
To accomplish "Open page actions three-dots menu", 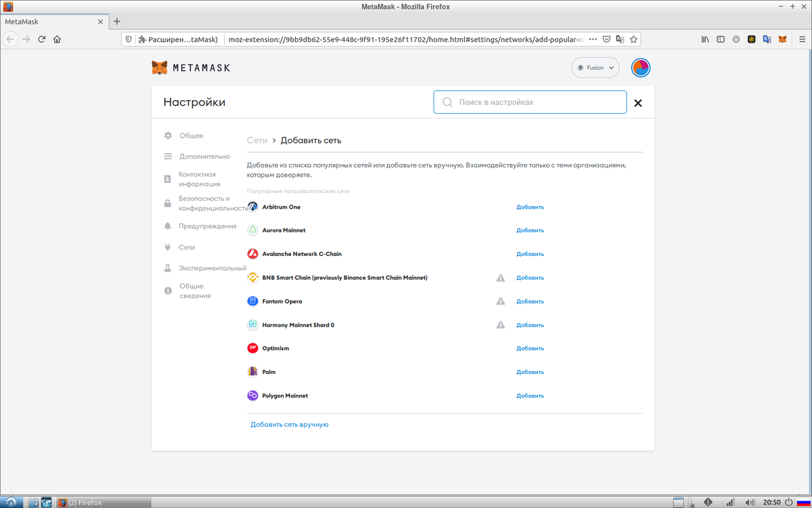I will pos(593,39).
